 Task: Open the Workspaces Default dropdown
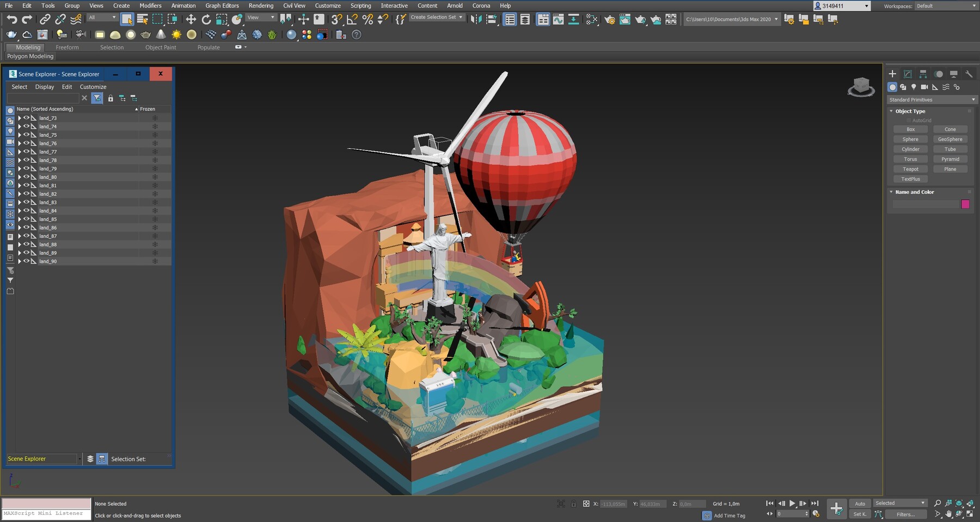tap(946, 6)
